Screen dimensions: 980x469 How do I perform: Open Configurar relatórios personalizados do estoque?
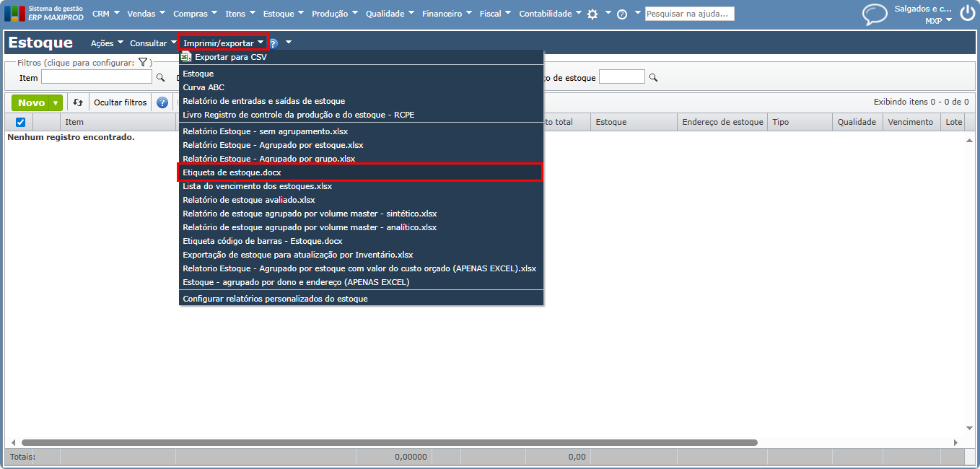[361, 299]
